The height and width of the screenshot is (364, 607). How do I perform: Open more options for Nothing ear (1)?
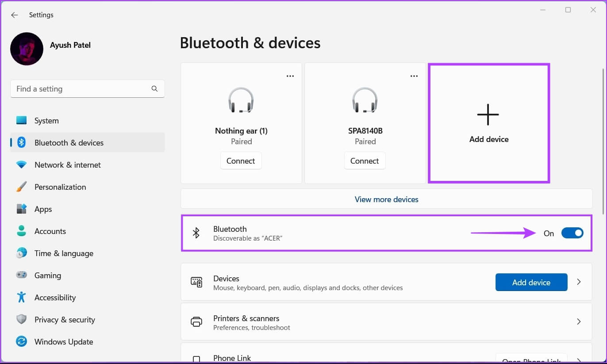pos(290,76)
